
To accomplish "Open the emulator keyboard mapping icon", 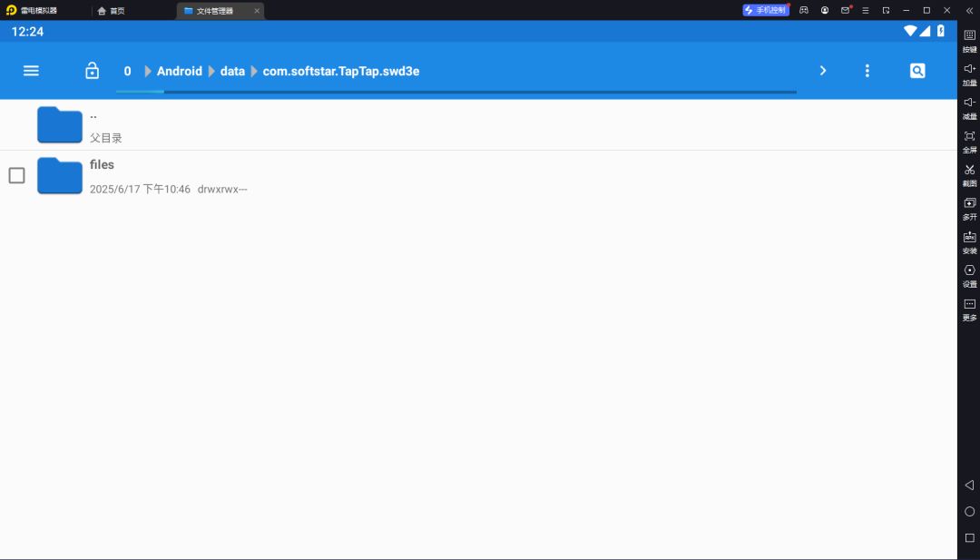I will point(969,41).
